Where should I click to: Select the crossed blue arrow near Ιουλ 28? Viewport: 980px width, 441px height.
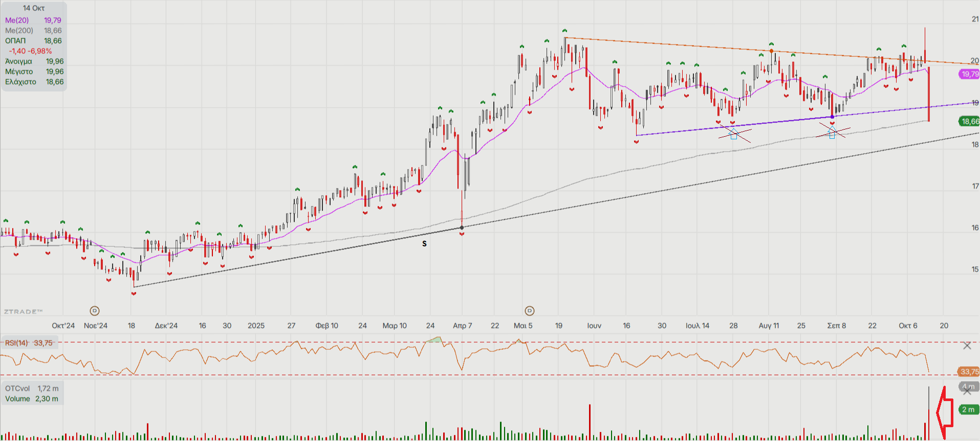click(x=734, y=134)
